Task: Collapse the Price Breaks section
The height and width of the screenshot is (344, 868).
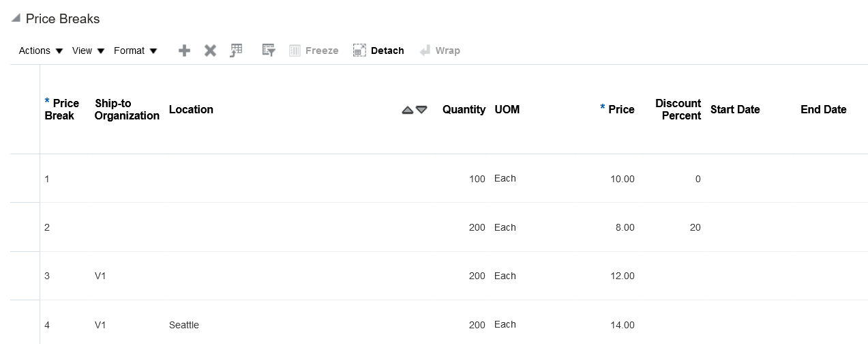Action: (16, 18)
